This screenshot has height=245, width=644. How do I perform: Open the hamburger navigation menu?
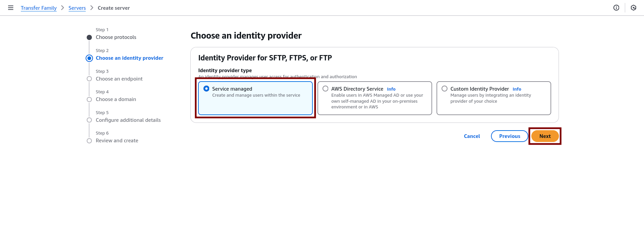pyautogui.click(x=10, y=8)
